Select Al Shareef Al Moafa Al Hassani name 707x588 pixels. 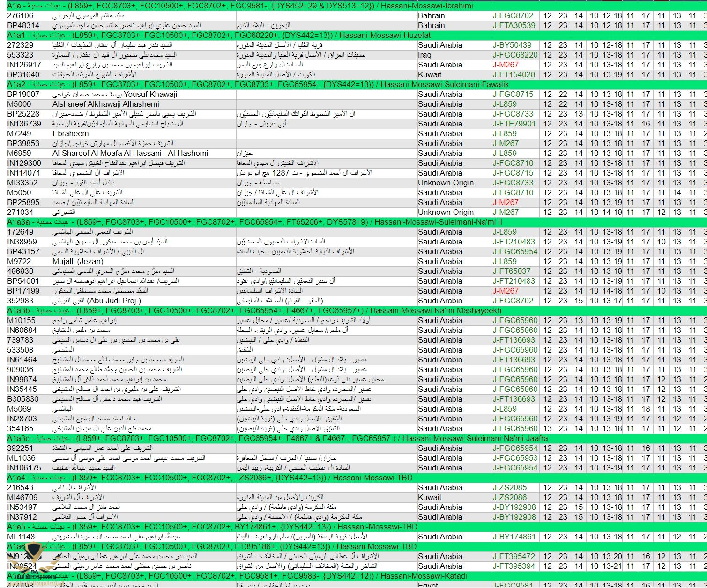tap(130, 154)
